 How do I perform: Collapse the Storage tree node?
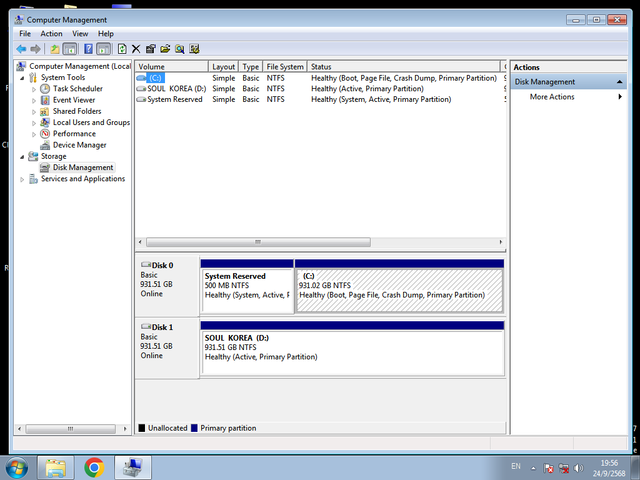[x=22, y=157]
